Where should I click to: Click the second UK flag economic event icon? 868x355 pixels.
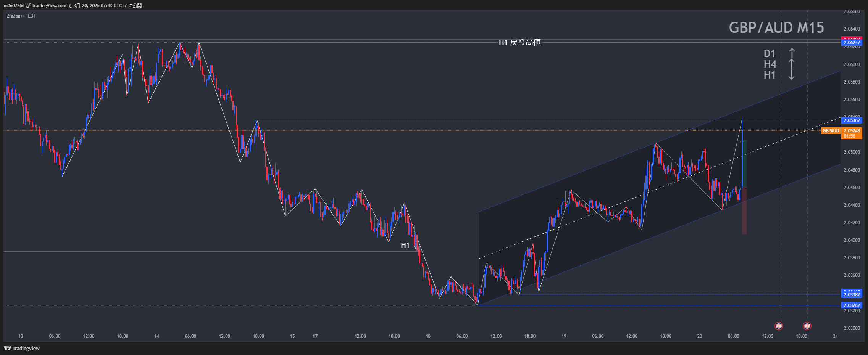tap(807, 326)
